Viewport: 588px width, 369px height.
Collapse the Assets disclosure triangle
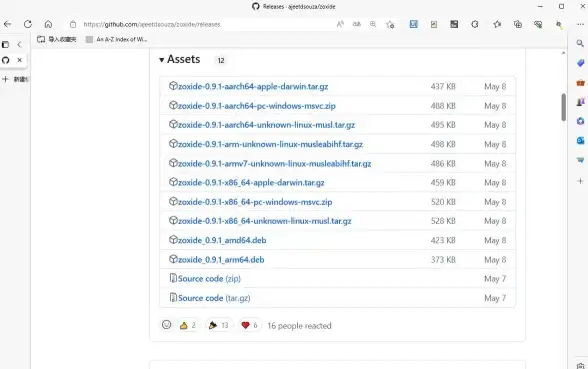(161, 60)
